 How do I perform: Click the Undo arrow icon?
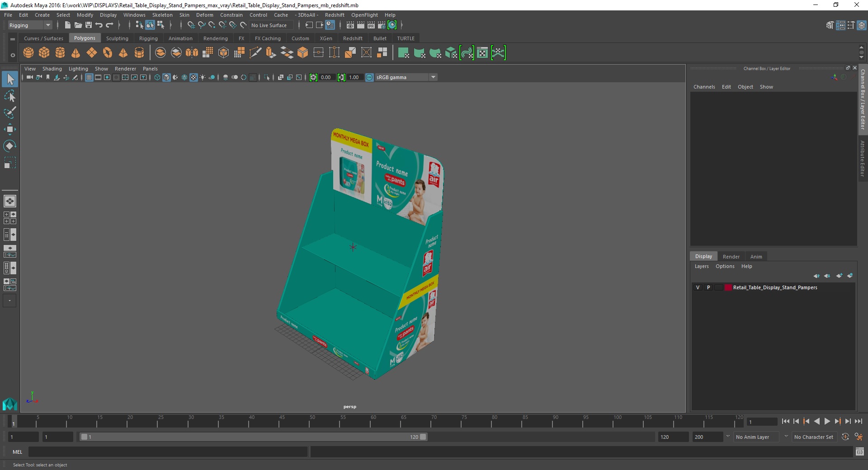point(99,25)
